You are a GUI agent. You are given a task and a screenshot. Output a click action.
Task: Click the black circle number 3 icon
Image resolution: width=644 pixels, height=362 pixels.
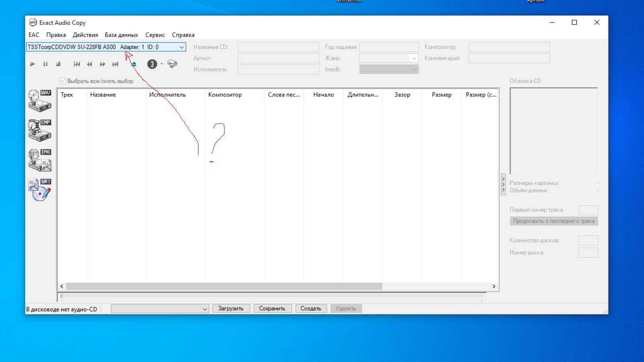pyautogui.click(x=152, y=64)
